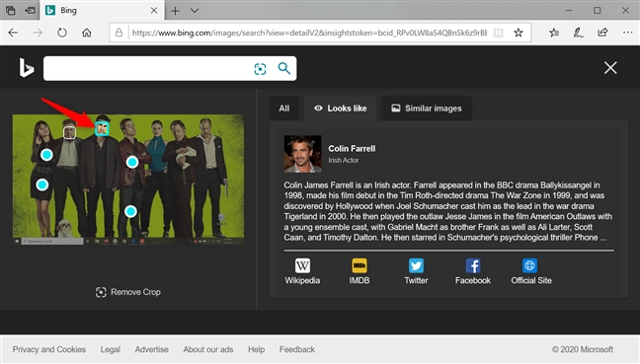Add page to favorites star
The width and height of the screenshot is (640, 364).
point(519,33)
